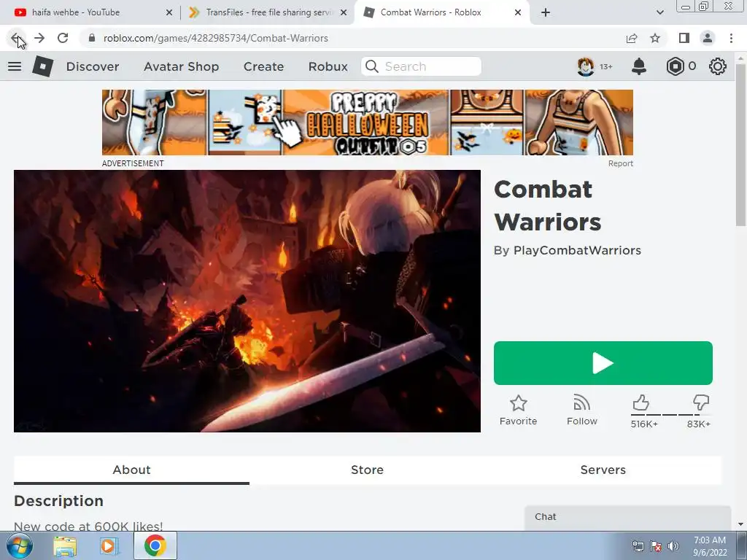Close the TransFiles tab
The height and width of the screenshot is (560, 747).
(344, 12)
